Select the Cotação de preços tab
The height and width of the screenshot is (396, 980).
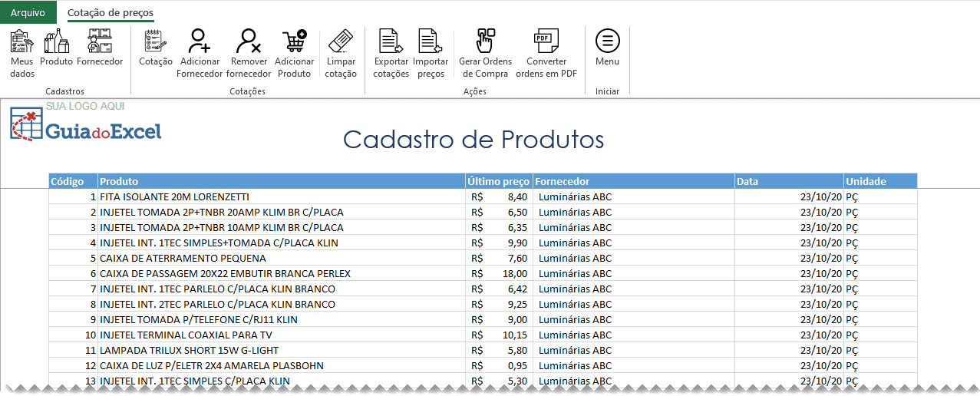click(111, 13)
